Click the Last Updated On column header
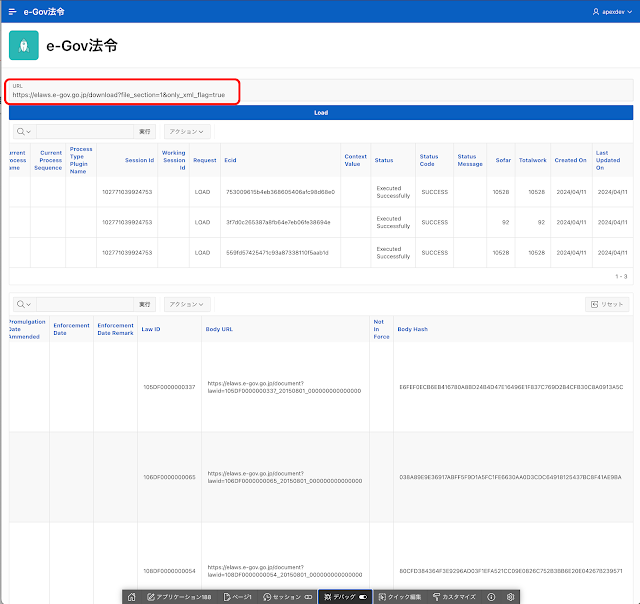This screenshot has height=604, width=640. point(608,160)
